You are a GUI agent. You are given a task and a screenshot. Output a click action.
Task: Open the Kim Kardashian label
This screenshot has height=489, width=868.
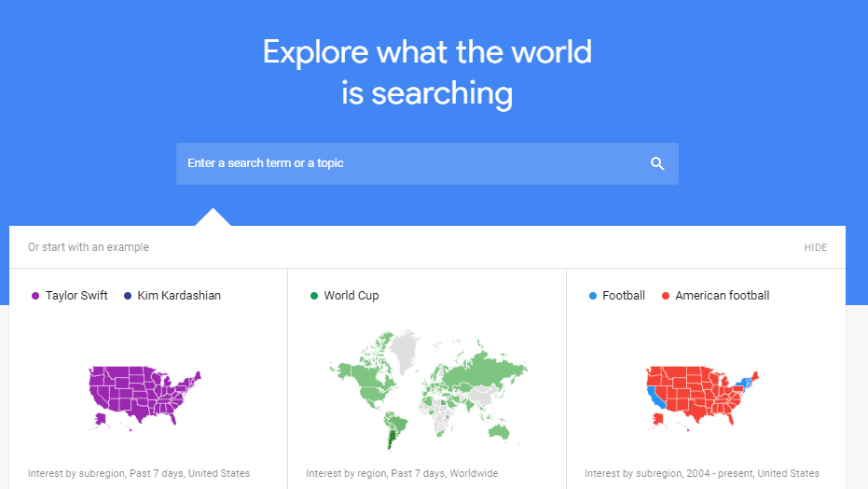179,296
